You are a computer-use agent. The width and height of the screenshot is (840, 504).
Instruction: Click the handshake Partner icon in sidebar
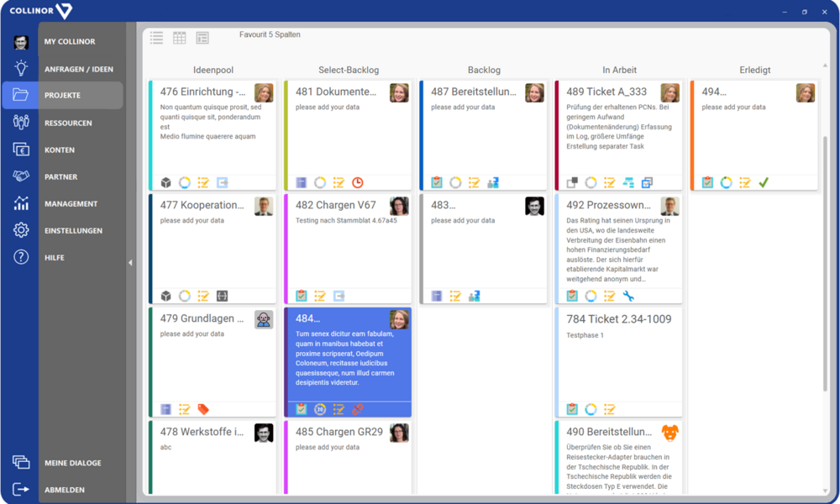click(x=21, y=176)
